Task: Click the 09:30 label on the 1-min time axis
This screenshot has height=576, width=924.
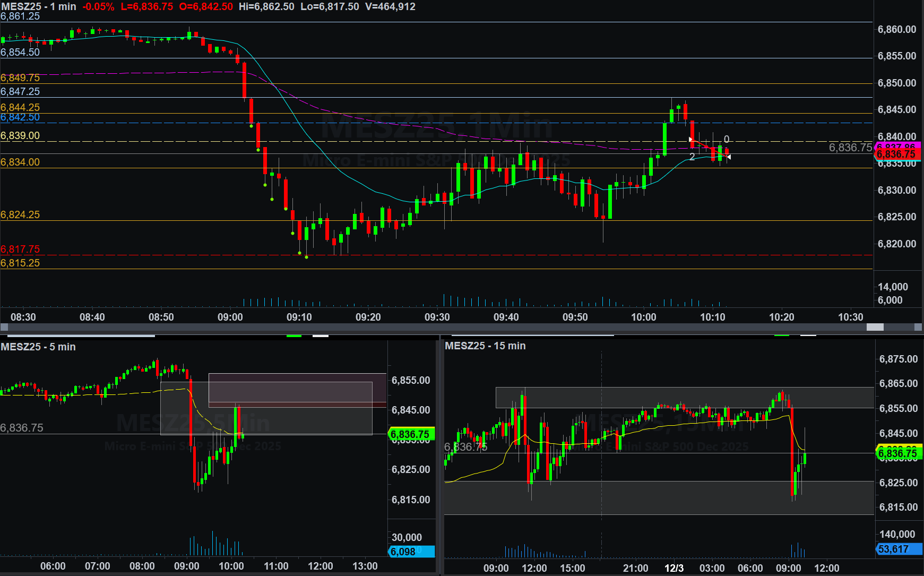Action: coord(437,317)
